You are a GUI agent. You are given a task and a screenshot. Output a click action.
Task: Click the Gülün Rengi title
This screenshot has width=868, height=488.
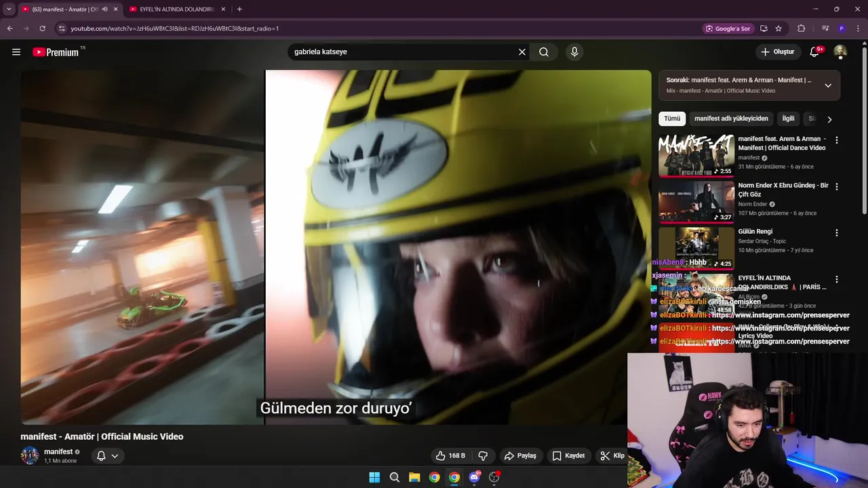click(755, 232)
